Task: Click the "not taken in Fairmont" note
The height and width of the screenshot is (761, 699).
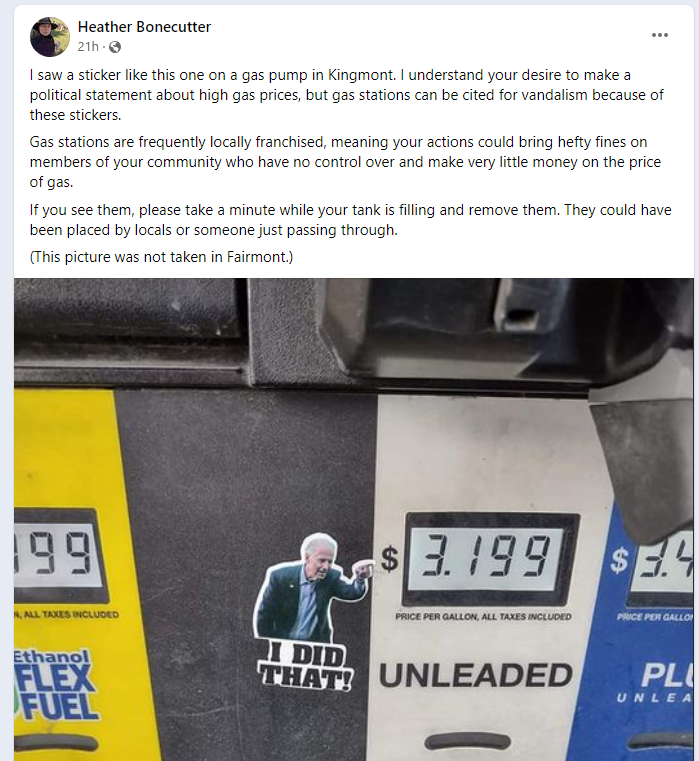Action: point(161,257)
